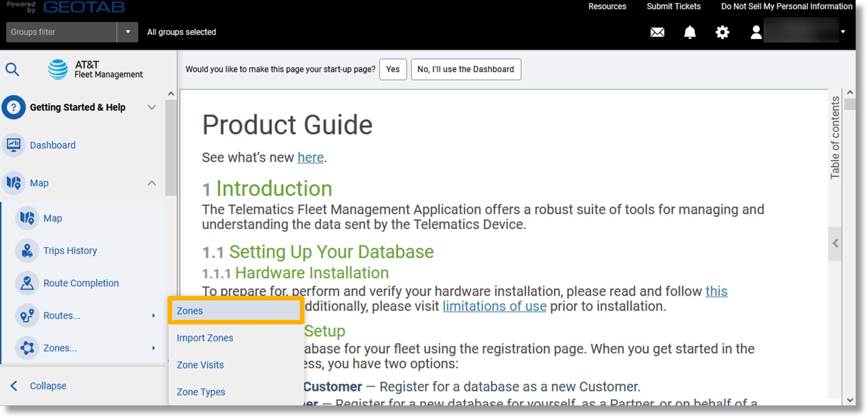This screenshot has width=868, height=418.
Task: Click the Product Guide title
Action: [x=287, y=125]
